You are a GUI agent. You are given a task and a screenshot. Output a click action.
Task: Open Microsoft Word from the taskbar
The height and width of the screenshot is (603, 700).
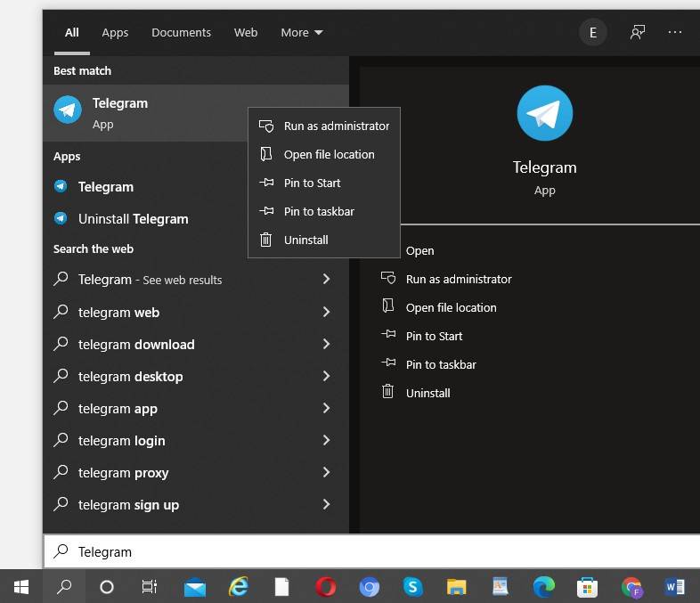(x=674, y=586)
